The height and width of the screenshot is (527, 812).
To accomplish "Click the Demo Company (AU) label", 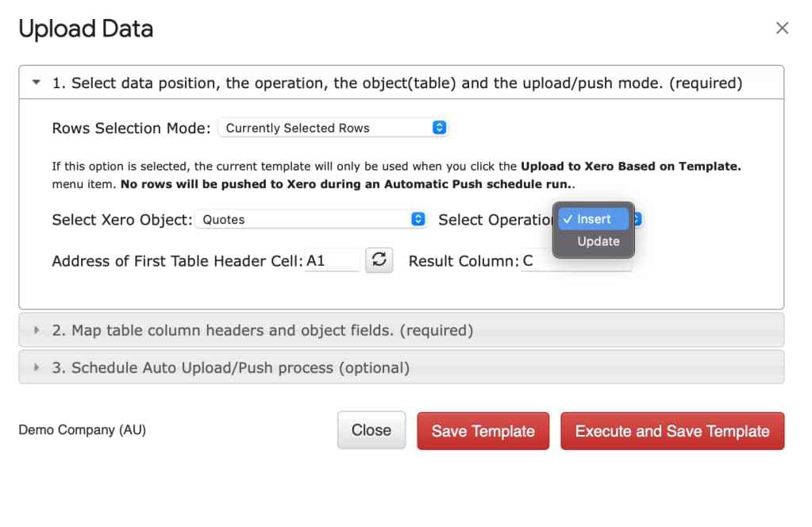I will pos(83,429).
